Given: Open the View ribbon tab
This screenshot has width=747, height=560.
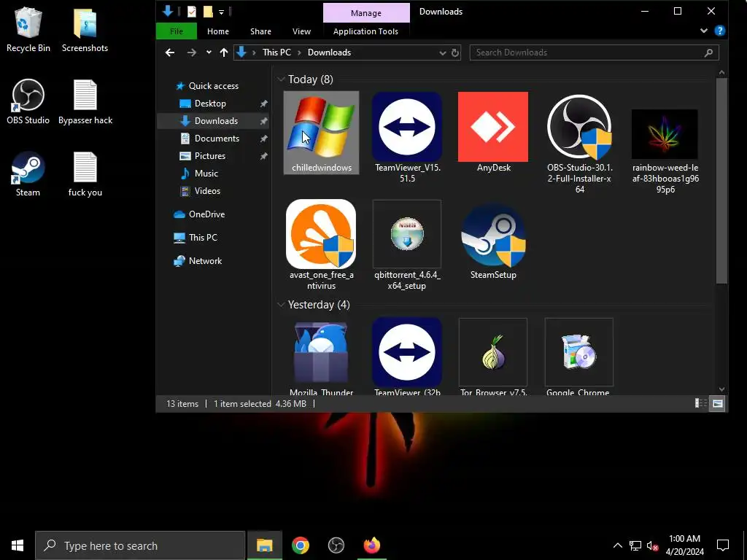Looking at the screenshot, I should (301, 31).
